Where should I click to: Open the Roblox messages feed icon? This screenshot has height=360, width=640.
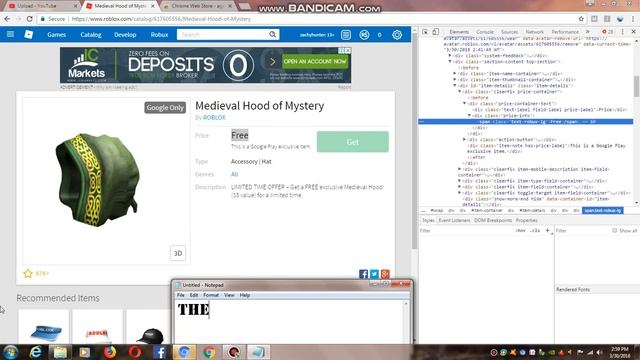tap(346, 35)
